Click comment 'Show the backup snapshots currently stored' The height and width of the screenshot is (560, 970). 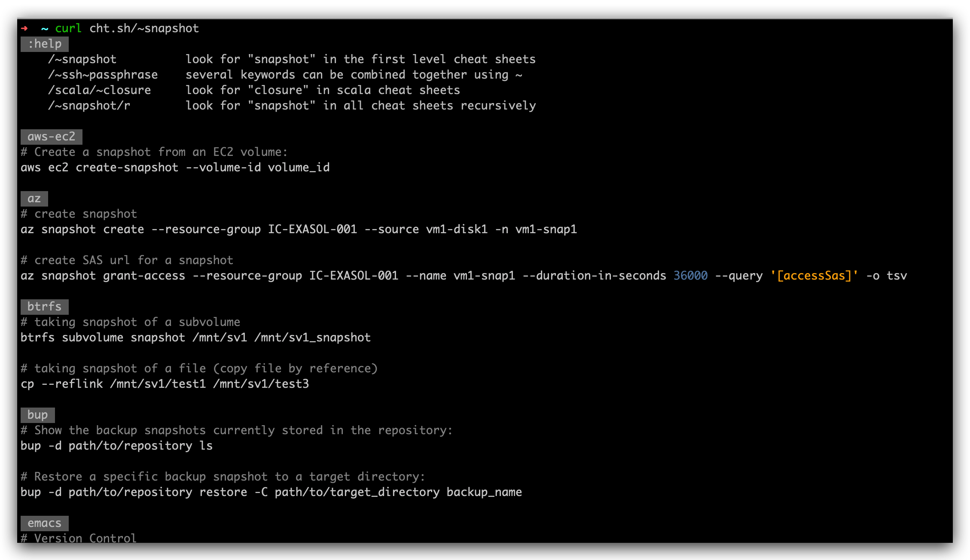(x=236, y=430)
